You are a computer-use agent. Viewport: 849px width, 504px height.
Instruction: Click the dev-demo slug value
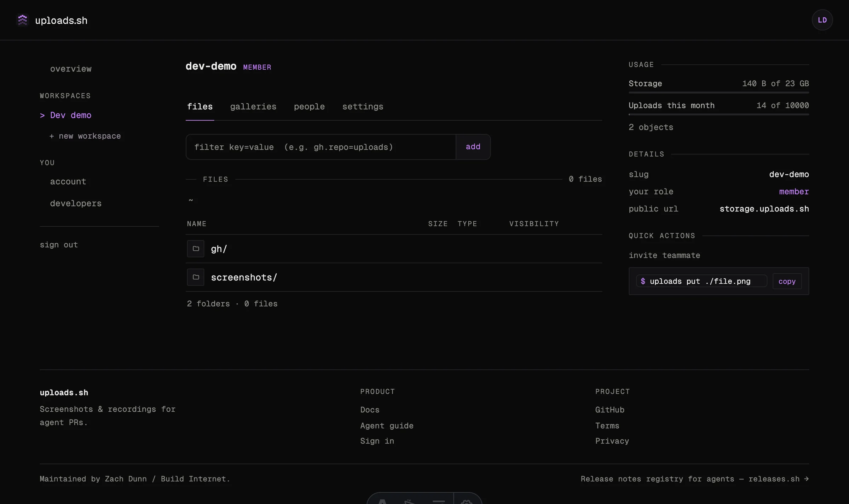pos(789,174)
